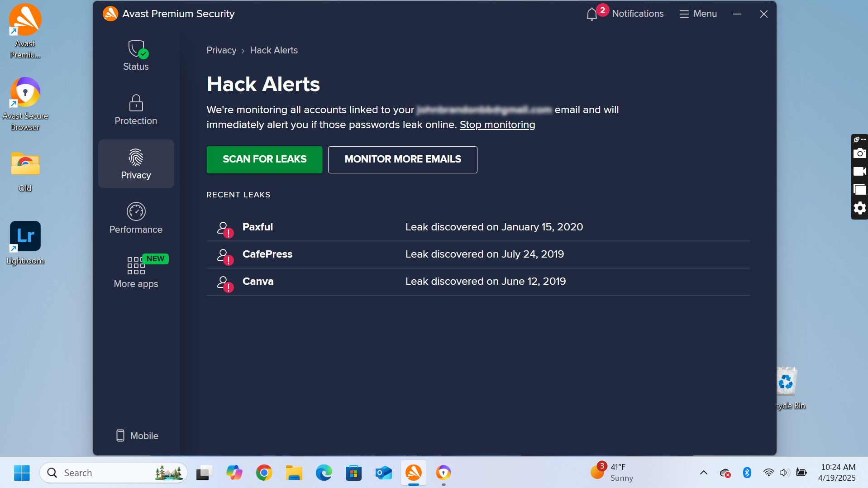The height and width of the screenshot is (488, 868).
Task: Open the CafePress leak entry
Action: pos(267,254)
